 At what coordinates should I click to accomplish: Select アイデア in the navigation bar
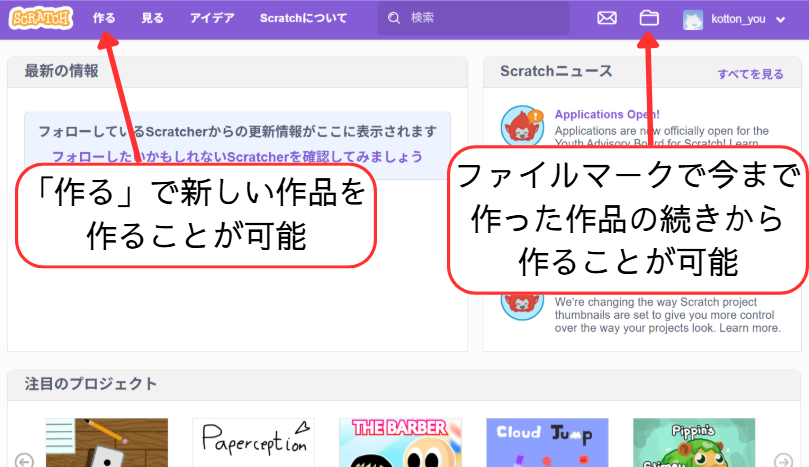[211, 18]
